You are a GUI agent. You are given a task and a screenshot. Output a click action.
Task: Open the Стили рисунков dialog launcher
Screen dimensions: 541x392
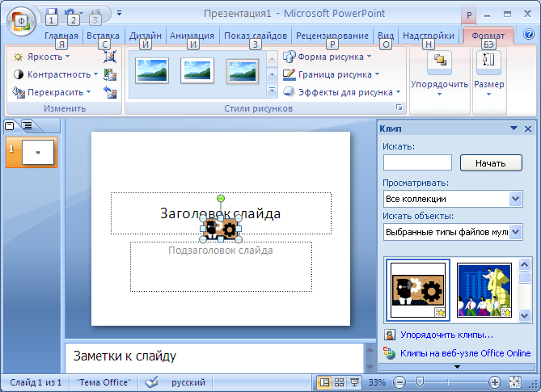tap(399, 107)
